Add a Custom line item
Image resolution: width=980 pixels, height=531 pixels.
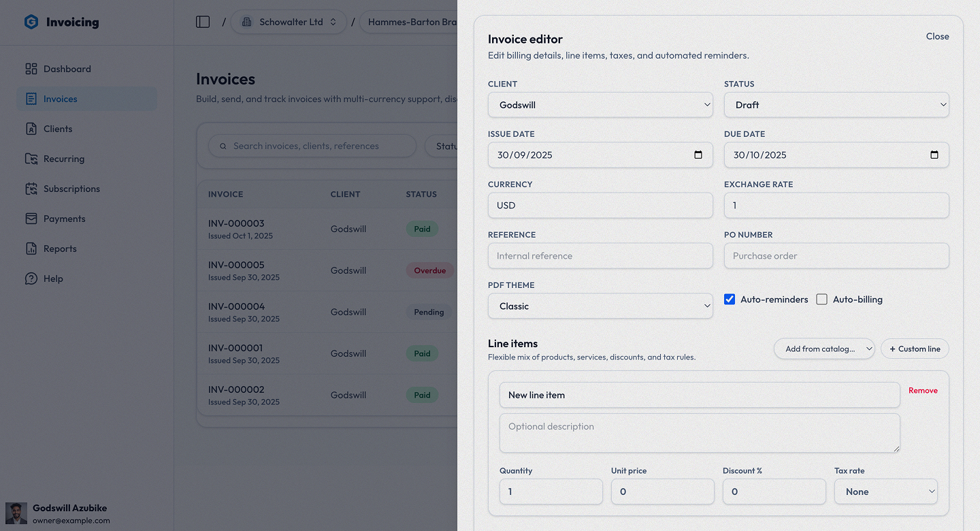(x=915, y=349)
